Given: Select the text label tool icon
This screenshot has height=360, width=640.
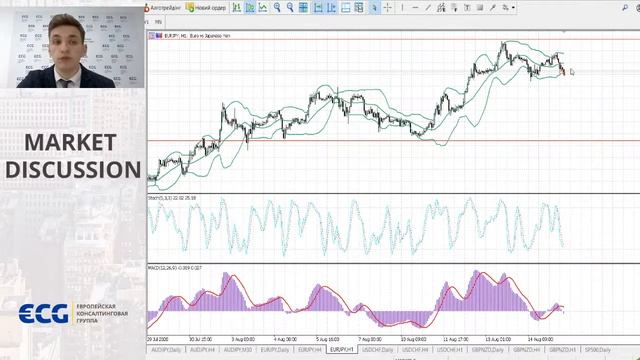Looking at the screenshot, I should coord(480,7).
